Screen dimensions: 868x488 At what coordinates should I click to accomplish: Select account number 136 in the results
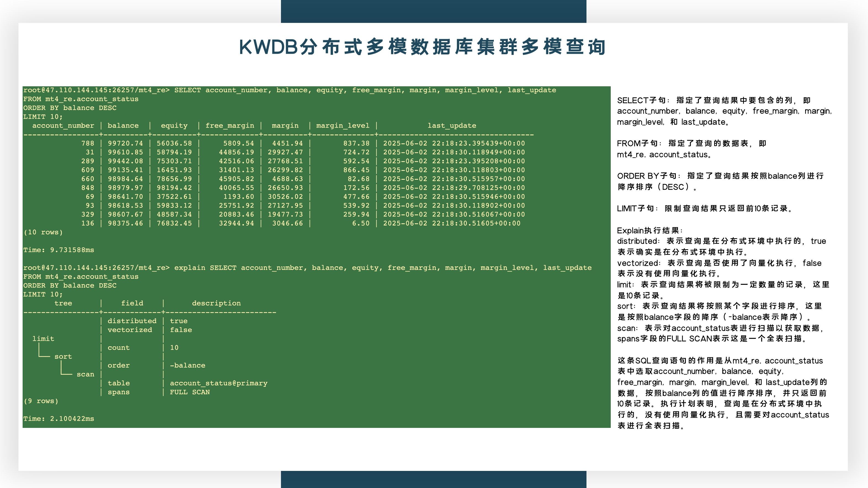[88, 223]
